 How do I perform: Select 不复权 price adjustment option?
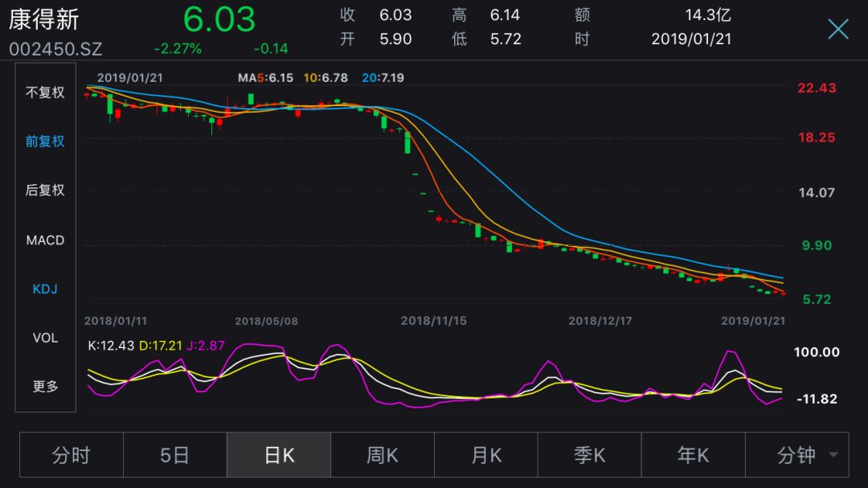tap(45, 92)
